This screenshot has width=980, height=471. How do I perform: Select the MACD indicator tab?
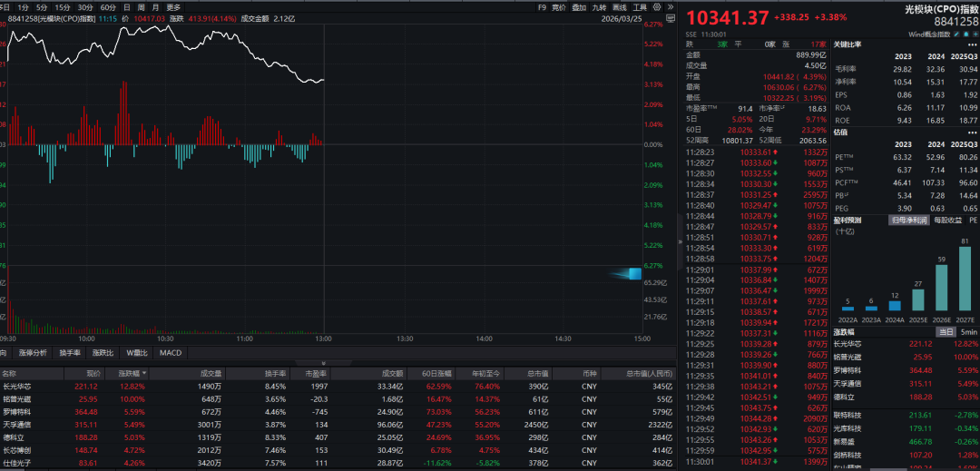click(170, 352)
